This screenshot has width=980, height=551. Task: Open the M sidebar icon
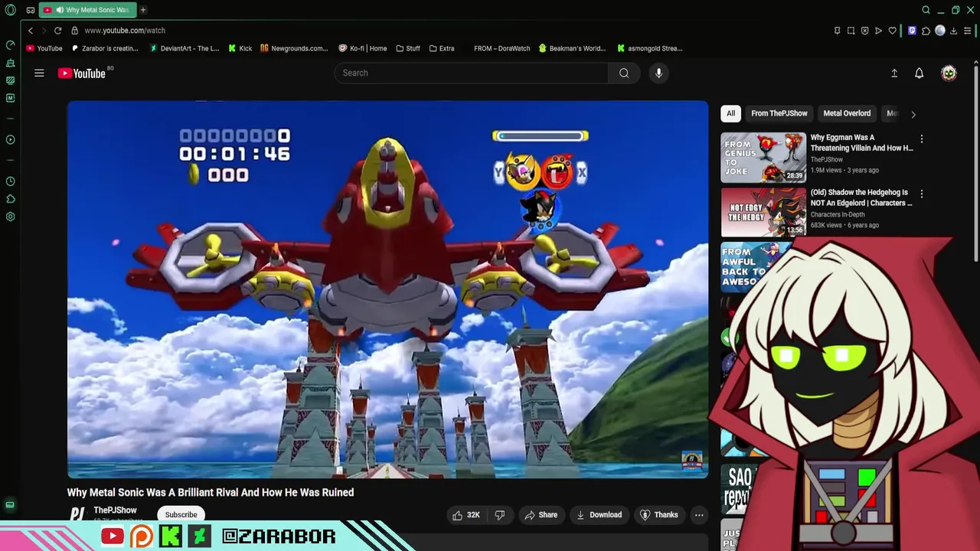[10, 98]
